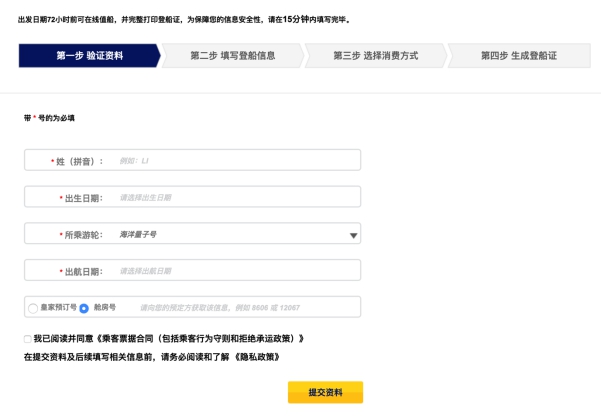
Task: Check the 我已阅读并同意 agreement checkbox
Action: coord(27,340)
